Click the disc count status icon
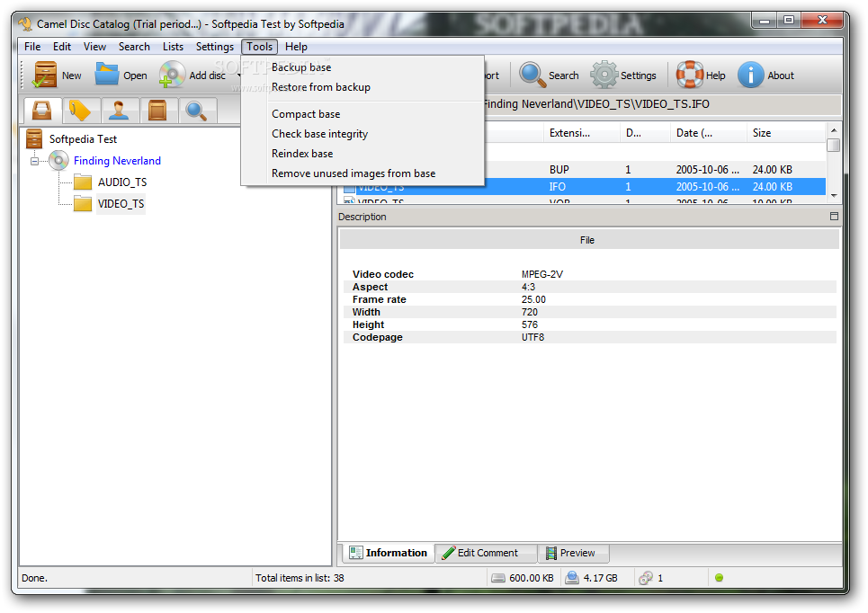The image size is (868, 613). [x=646, y=578]
